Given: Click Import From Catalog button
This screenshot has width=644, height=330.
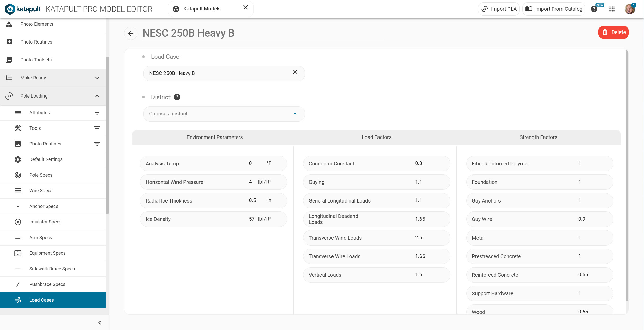Looking at the screenshot, I should 554,9.
